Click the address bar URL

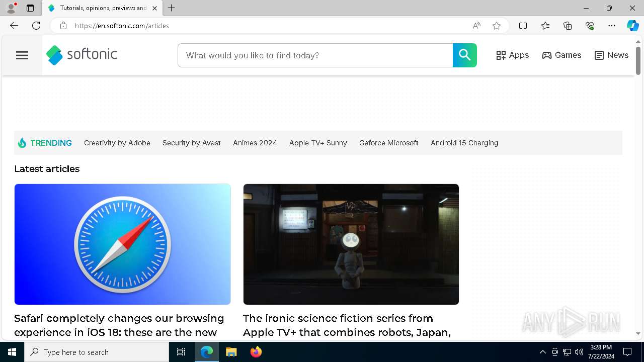[122, 26]
